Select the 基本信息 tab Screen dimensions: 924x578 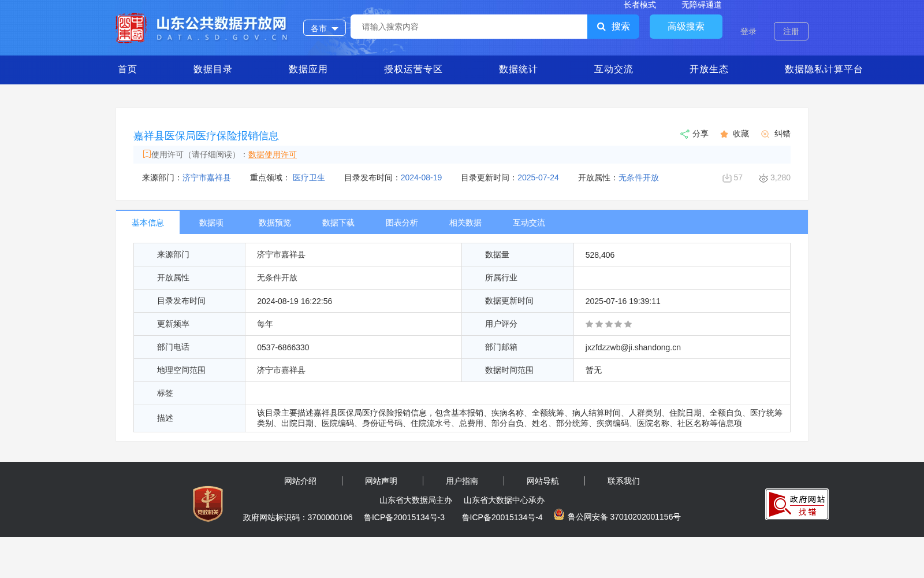click(x=148, y=223)
